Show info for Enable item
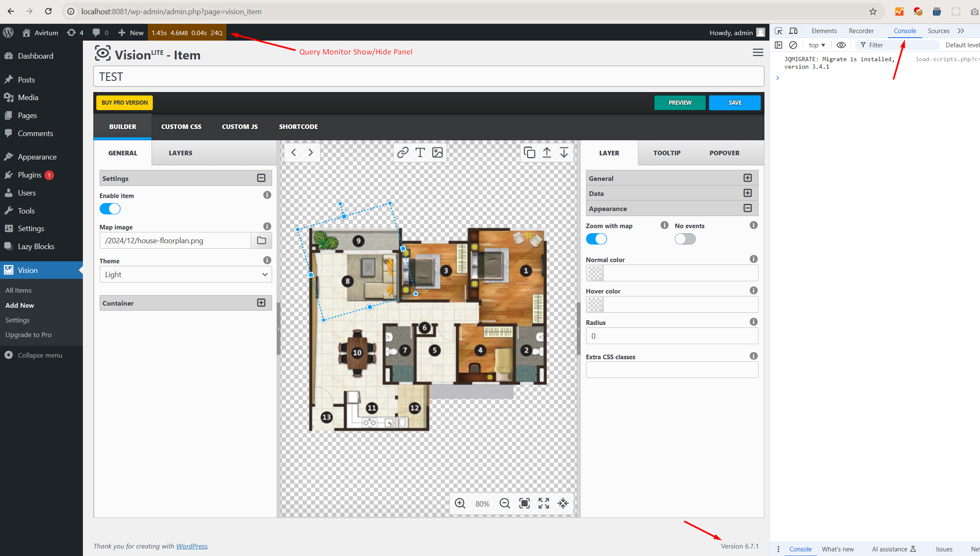Image resolution: width=980 pixels, height=556 pixels. (x=267, y=195)
